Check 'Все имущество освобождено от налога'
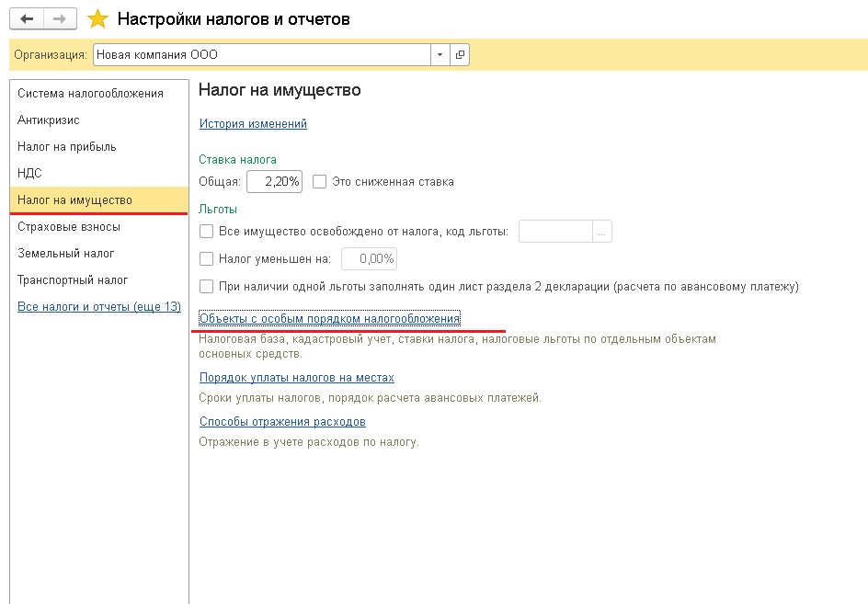This screenshot has height=604, width=868. (207, 233)
